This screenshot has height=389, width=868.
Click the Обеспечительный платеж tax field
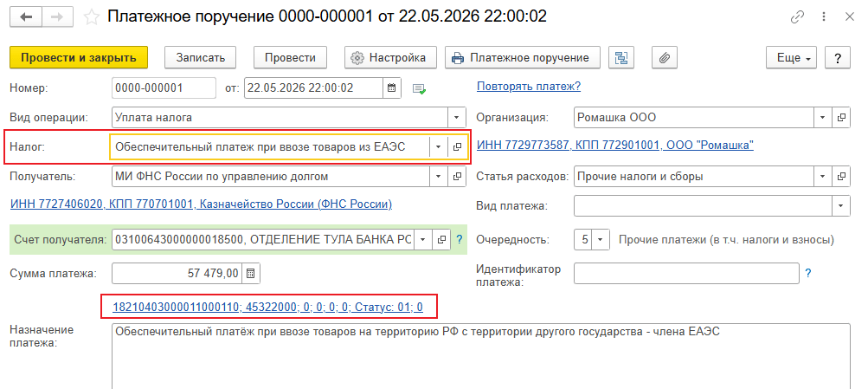pyautogui.click(x=270, y=146)
